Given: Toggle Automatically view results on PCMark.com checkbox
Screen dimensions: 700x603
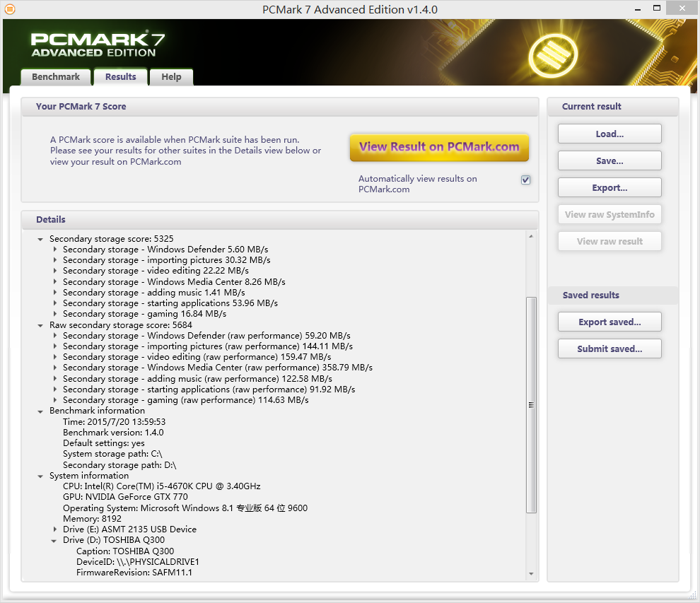Looking at the screenshot, I should tap(525, 180).
